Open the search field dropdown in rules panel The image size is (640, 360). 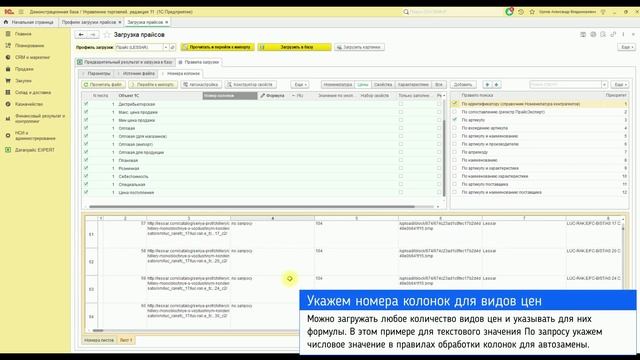click(x=604, y=84)
